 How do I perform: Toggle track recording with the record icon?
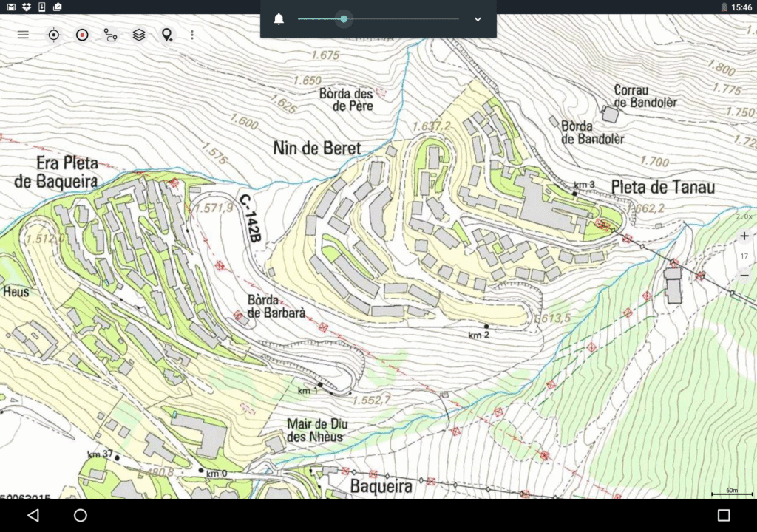pos(82,34)
